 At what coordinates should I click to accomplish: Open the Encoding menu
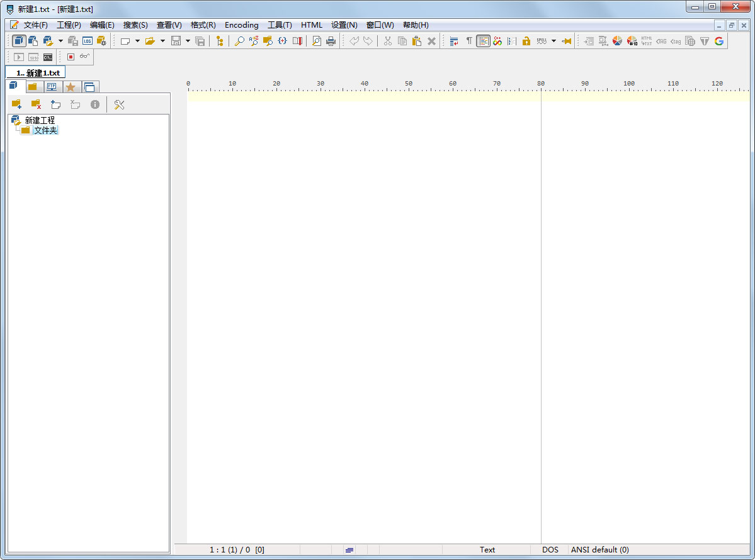242,25
